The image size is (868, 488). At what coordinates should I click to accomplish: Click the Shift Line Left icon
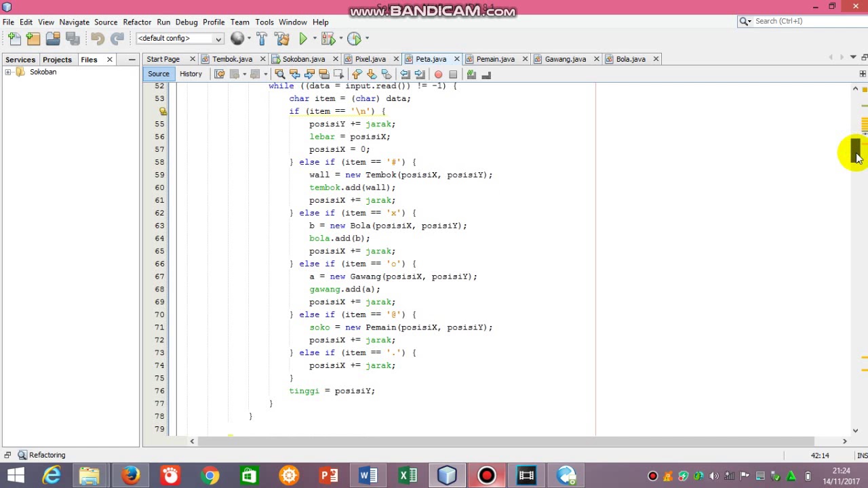tap(405, 74)
